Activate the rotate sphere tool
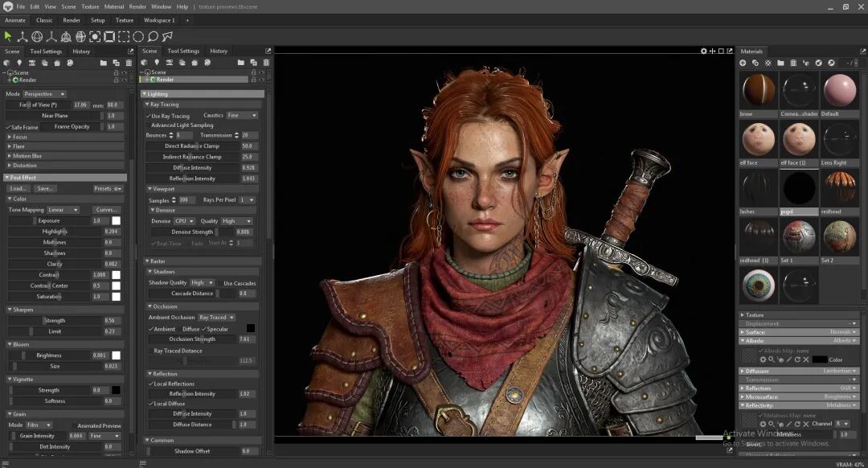 (x=37, y=36)
